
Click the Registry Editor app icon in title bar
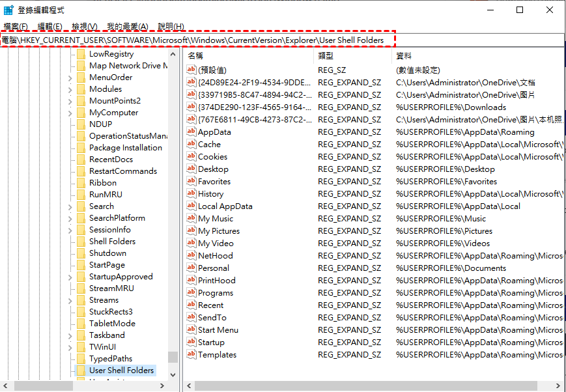tap(8, 10)
